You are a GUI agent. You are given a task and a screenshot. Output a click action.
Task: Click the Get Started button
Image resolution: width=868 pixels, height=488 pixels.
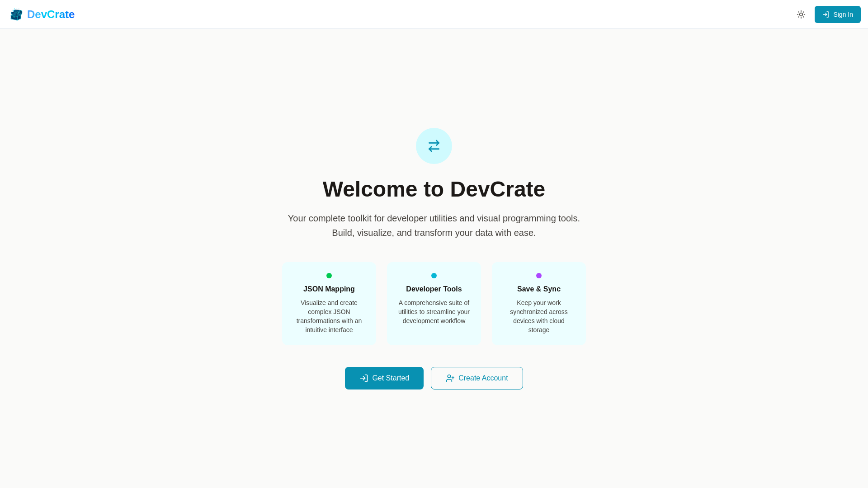click(384, 378)
